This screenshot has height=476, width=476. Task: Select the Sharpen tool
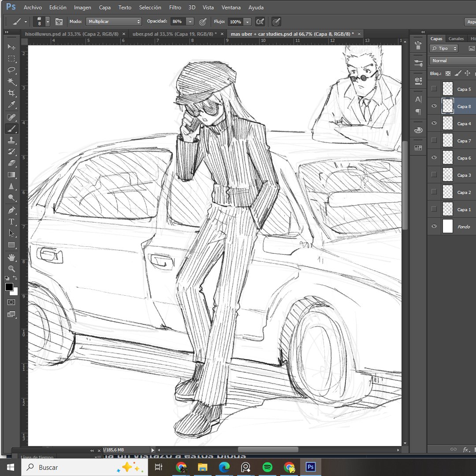(x=11, y=186)
